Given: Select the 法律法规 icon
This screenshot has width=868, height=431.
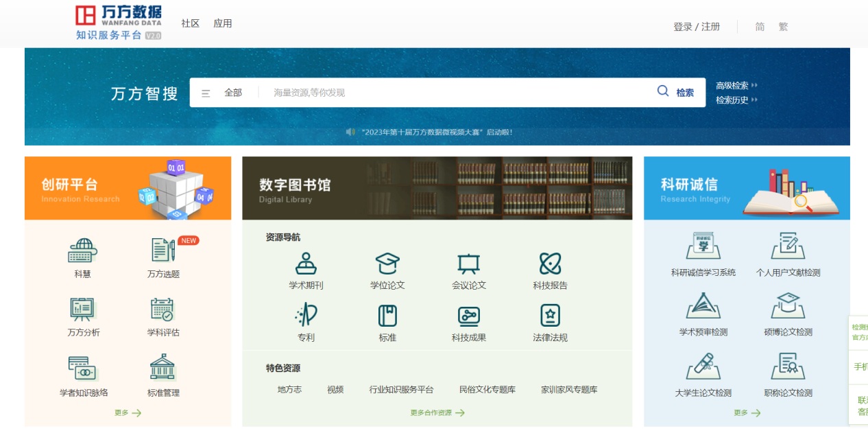Looking at the screenshot, I should [x=550, y=316].
